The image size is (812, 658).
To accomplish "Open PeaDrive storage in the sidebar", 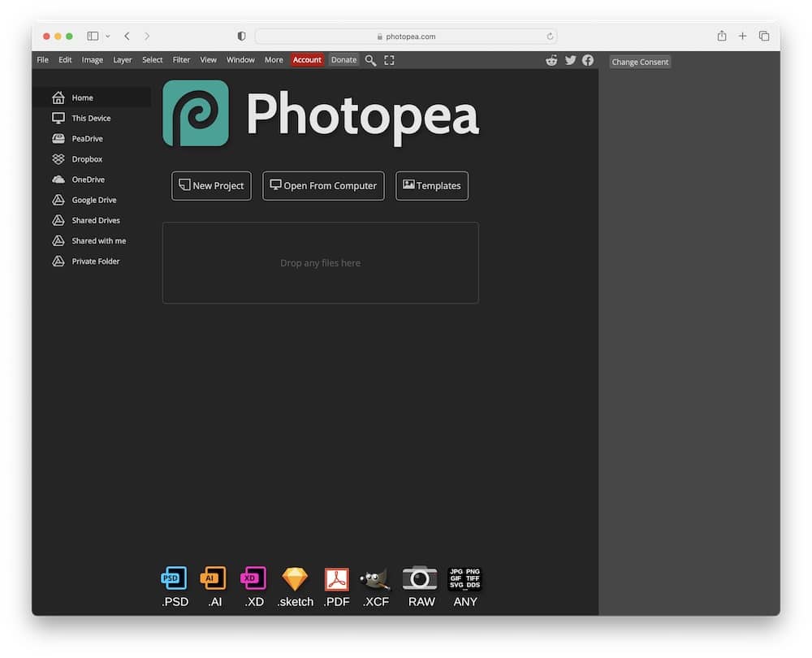I will pos(92,138).
